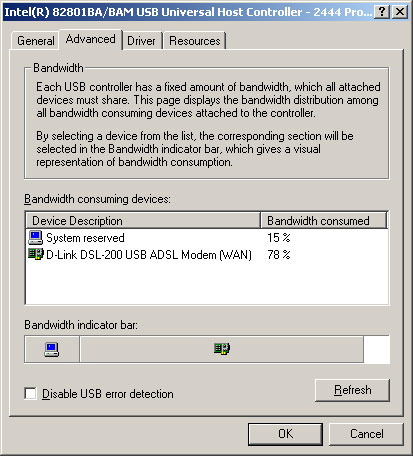Switch to the General tab
The height and width of the screenshot is (456, 413).
click(x=36, y=41)
